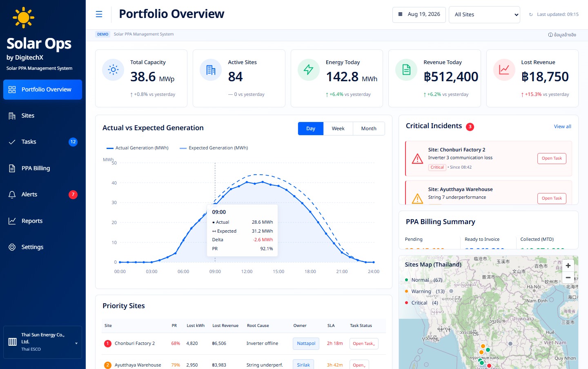Image resolution: width=588 pixels, height=369 pixels.
Task: Click the Lost Revenue chart icon
Action: click(x=504, y=70)
